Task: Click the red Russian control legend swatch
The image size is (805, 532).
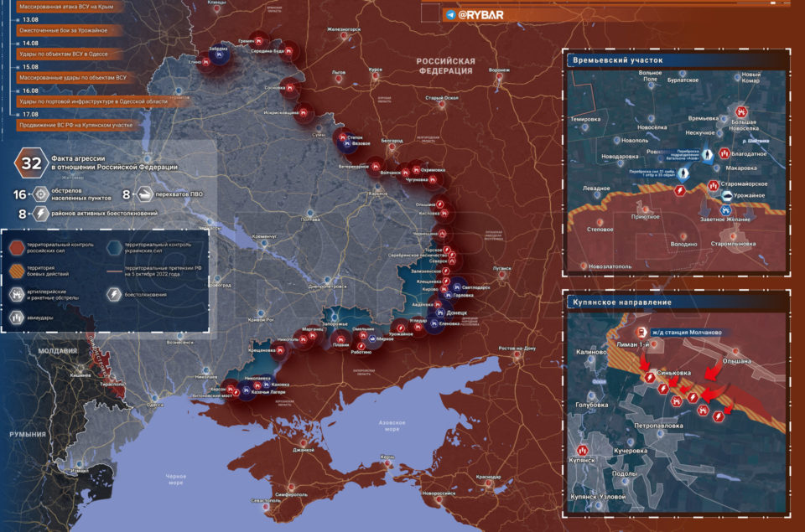Action: pos(17,248)
